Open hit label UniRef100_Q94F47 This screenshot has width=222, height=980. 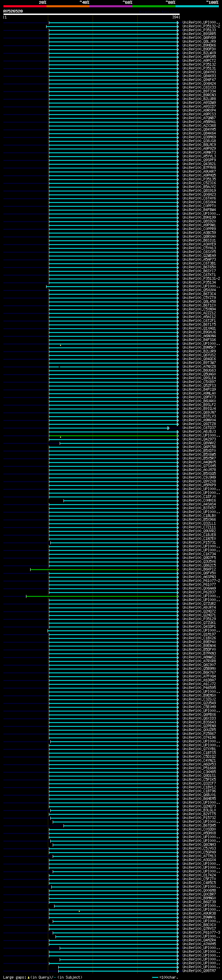click(x=199, y=80)
